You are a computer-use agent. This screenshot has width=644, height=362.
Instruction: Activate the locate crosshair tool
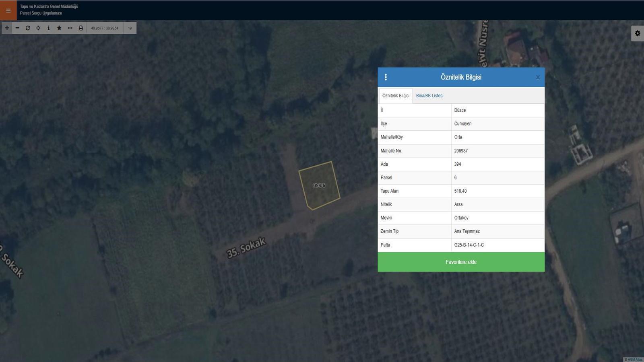tap(38, 28)
